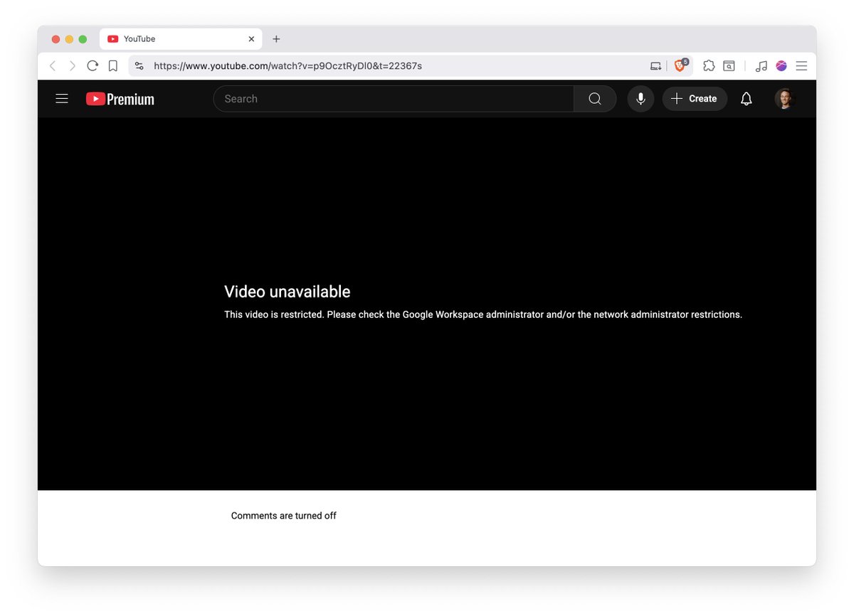Open media playback music note control
The image size is (854, 616).
761,66
